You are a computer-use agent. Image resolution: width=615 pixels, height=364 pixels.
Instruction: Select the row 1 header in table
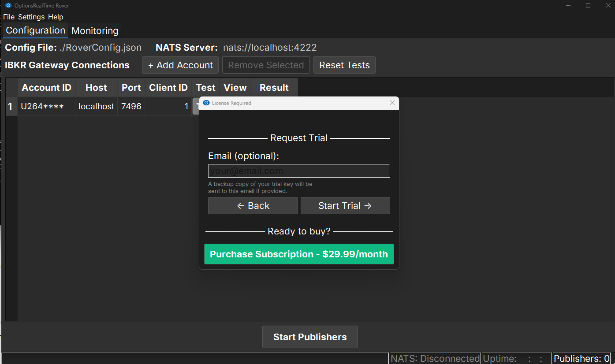(10, 107)
